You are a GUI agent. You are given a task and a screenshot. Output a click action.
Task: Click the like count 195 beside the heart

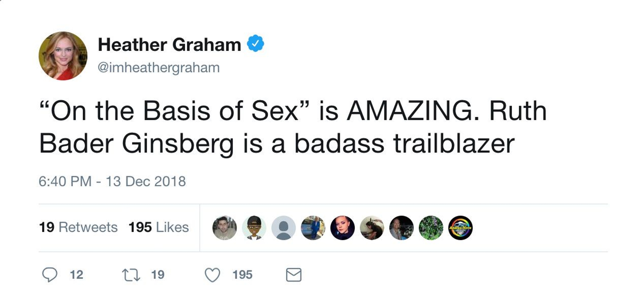point(242,275)
